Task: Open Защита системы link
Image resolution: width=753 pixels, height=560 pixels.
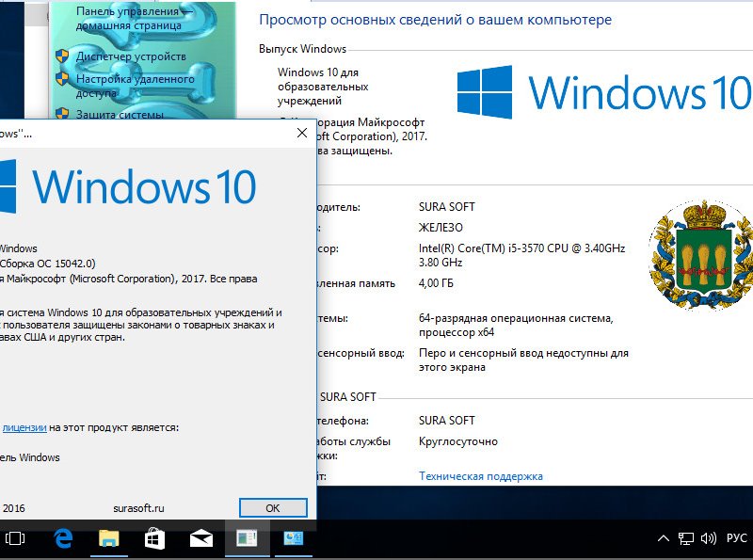Action: pyautogui.click(x=120, y=114)
